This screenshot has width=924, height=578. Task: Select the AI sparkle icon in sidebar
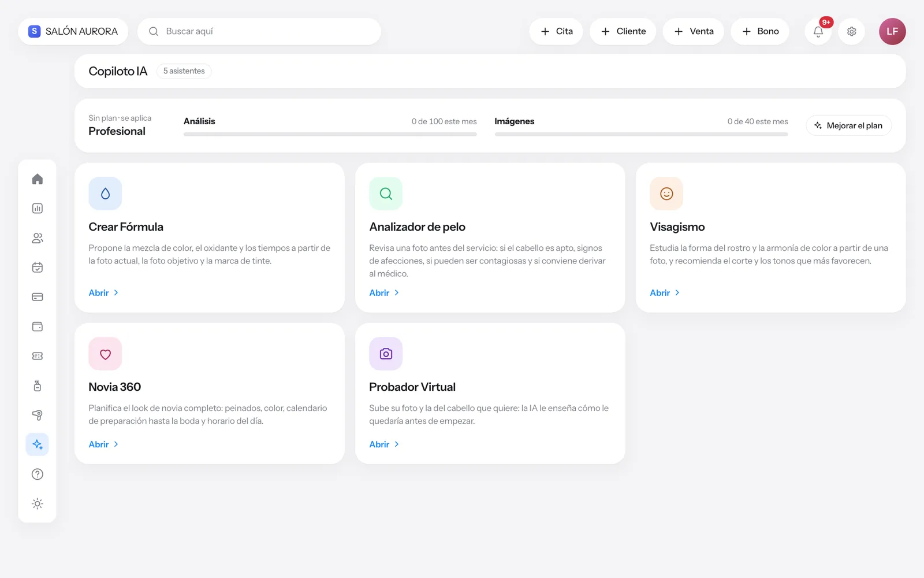[38, 444]
